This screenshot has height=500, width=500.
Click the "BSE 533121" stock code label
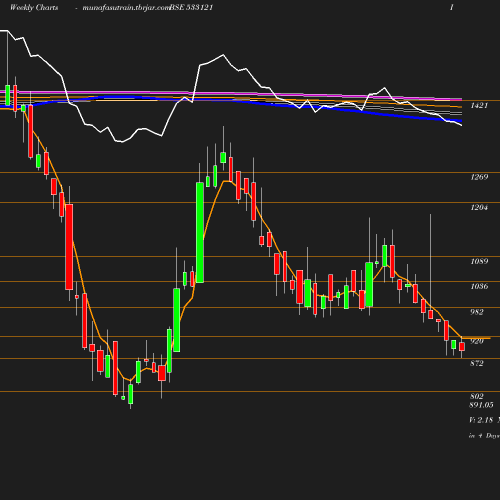point(191,7)
